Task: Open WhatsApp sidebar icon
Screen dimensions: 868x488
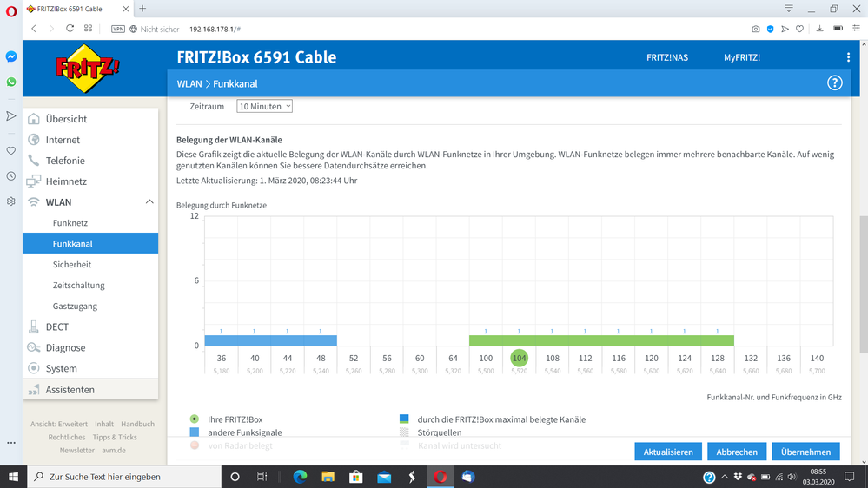Action: click(11, 82)
